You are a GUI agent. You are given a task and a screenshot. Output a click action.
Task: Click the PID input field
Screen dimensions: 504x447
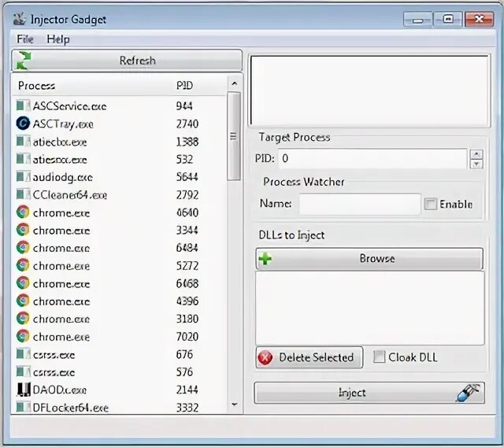pos(372,158)
